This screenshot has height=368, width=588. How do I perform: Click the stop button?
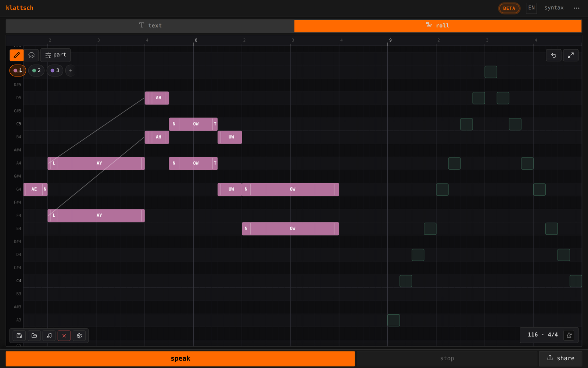tap(447, 358)
